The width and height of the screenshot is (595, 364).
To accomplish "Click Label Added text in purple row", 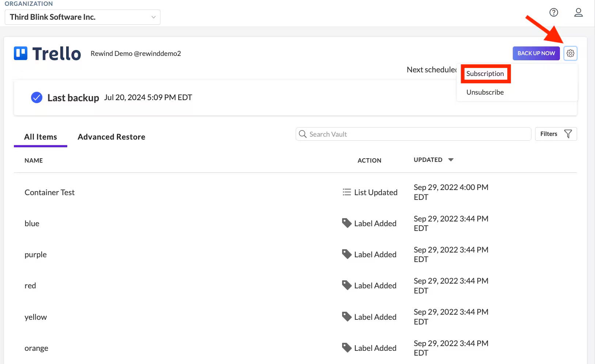I will (375, 254).
